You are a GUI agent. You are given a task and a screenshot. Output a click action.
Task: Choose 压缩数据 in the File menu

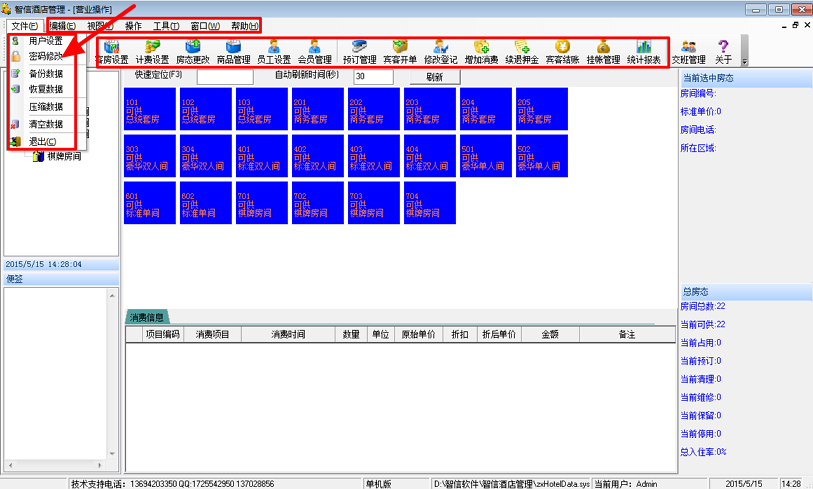click(46, 107)
